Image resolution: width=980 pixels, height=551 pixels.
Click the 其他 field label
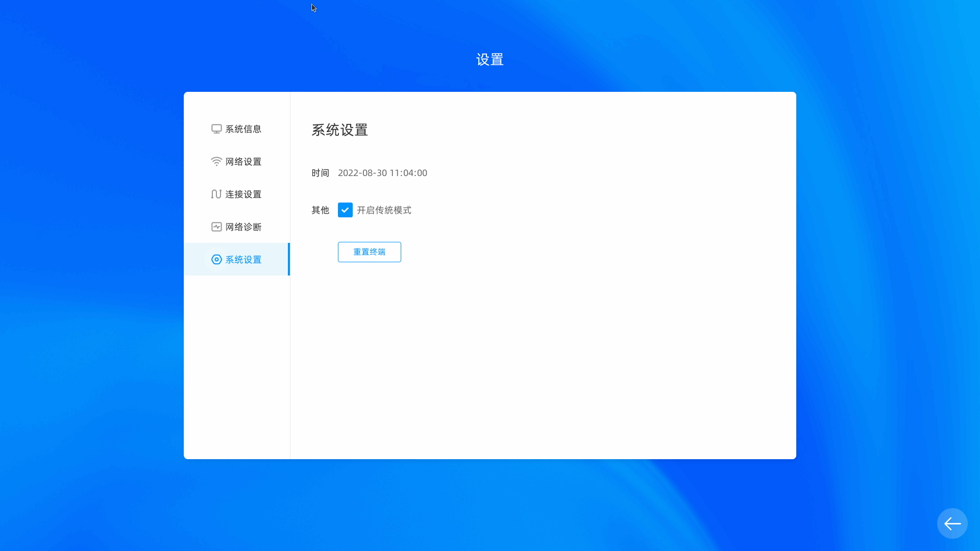pyautogui.click(x=320, y=210)
